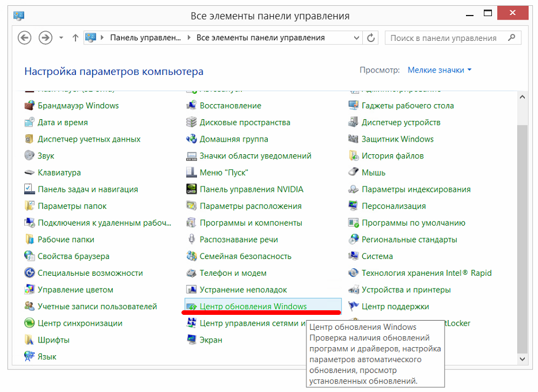The width and height of the screenshot is (538, 392).
Task: Open the Диспетчер устройств link
Action: [x=401, y=123]
